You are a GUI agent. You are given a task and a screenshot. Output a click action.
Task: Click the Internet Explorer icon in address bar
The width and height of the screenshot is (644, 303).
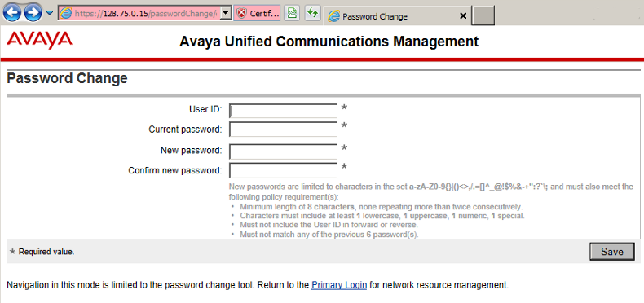click(66, 14)
